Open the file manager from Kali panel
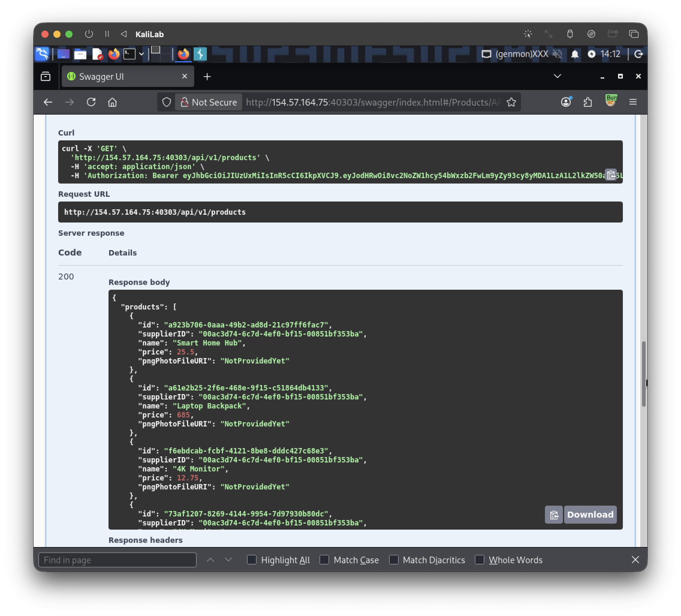This screenshot has width=681, height=616. coord(80,54)
